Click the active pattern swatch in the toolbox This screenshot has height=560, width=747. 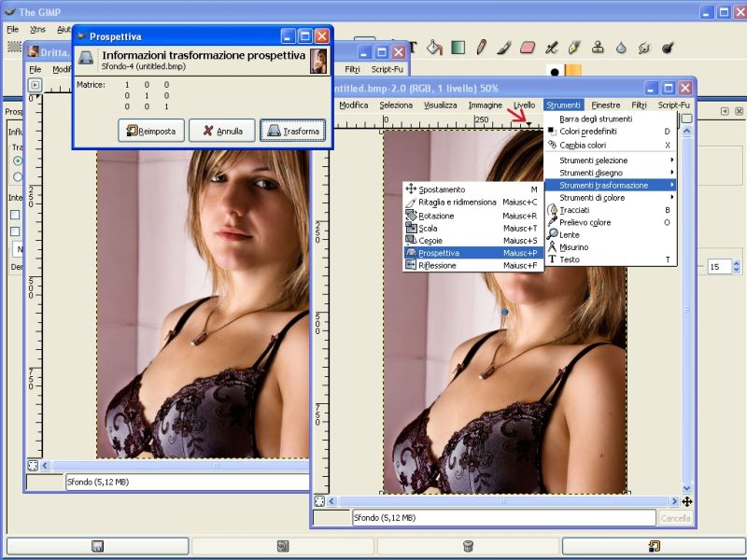click(573, 70)
